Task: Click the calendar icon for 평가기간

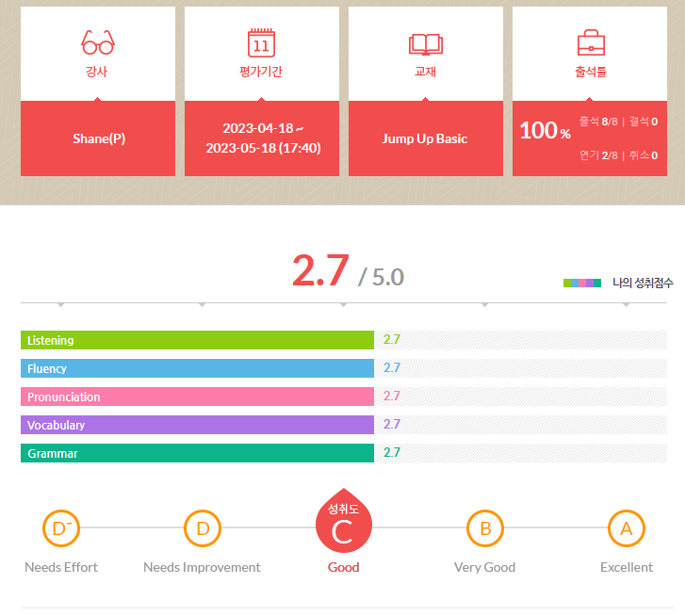Action: point(261,43)
